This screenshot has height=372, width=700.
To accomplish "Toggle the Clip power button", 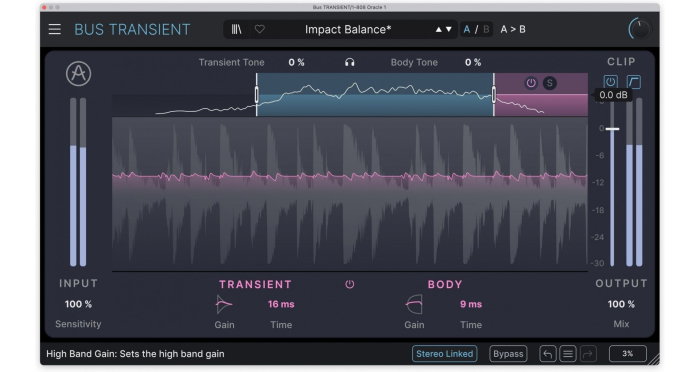I will (610, 82).
